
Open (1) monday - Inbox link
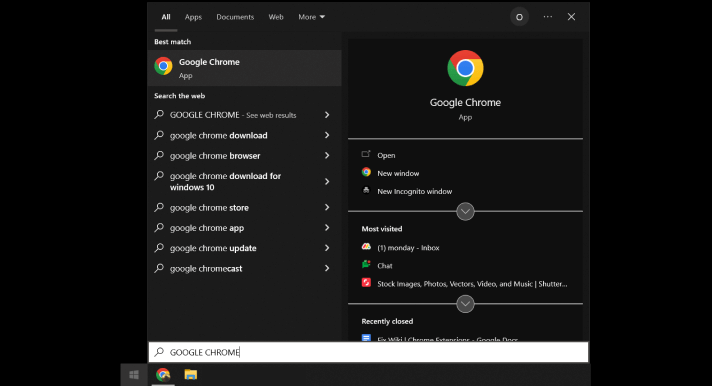(408, 248)
